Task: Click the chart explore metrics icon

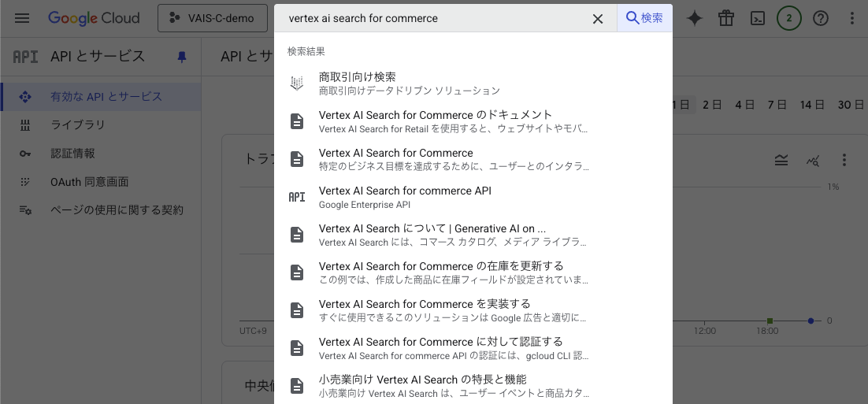Action: tap(813, 161)
